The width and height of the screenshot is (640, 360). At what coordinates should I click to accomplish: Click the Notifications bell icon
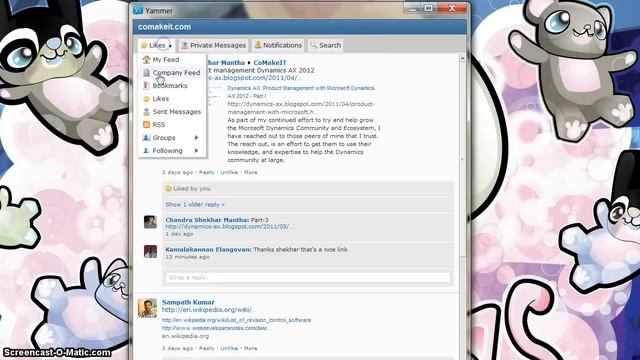258,45
